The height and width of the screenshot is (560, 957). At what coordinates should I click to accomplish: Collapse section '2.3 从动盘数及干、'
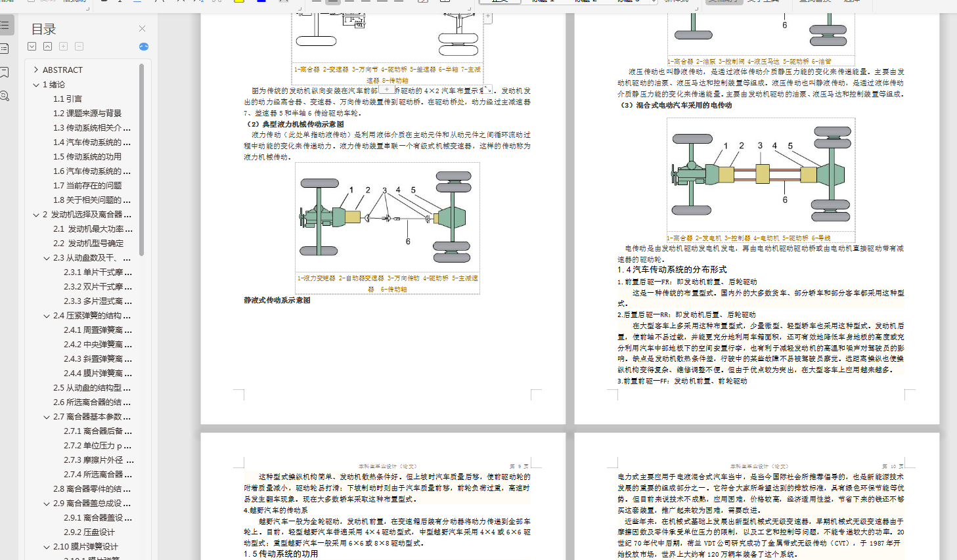pyautogui.click(x=47, y=258)
